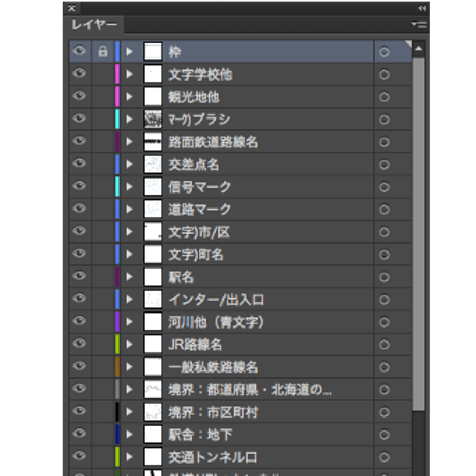Image resolution: width=476 pixels, height=476 pixels.
Task: Click target circle of 信号マーク layer
Action: [384, 187]
